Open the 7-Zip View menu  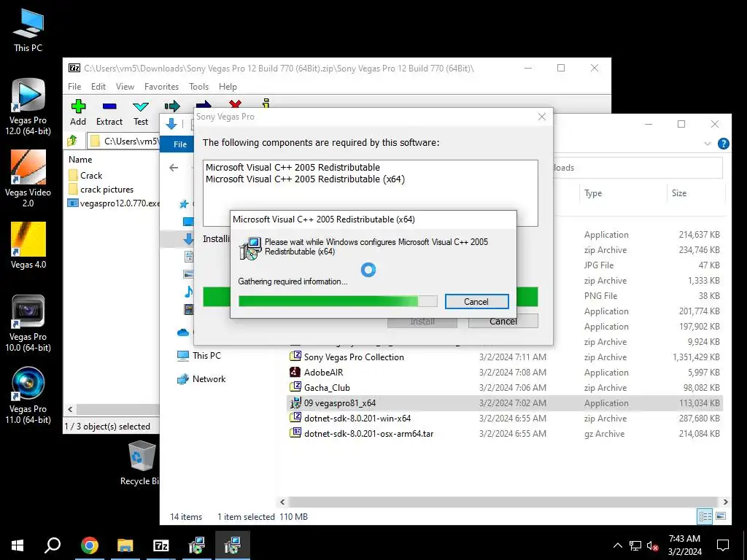click(x=125, y=87)
